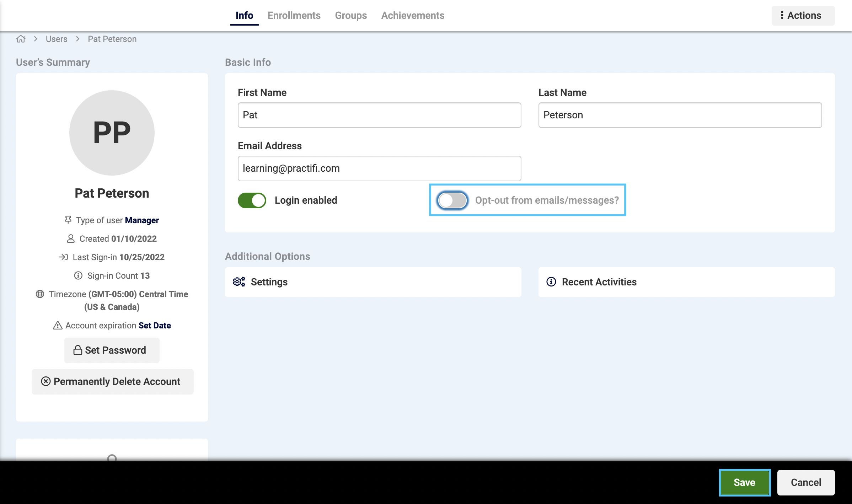Open the Actions dropdown menu

803,15
